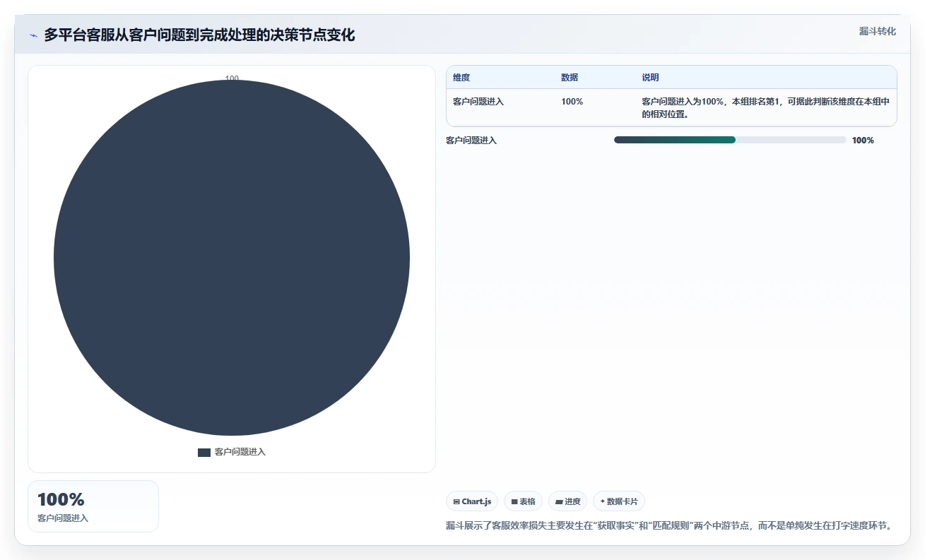Click the star icon in 数据卡片 chip

[x=602, y=501]
